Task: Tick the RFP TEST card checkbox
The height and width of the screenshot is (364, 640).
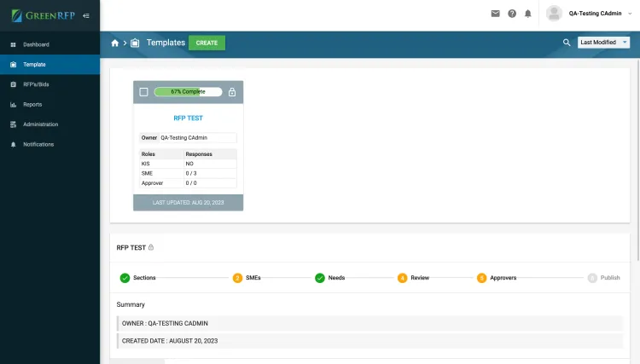Action: tap(143, 92)
